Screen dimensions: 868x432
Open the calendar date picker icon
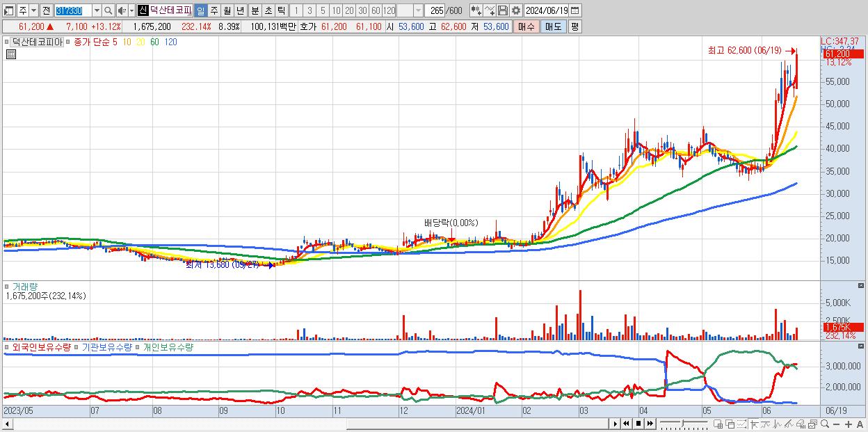[x=574, y=10]
